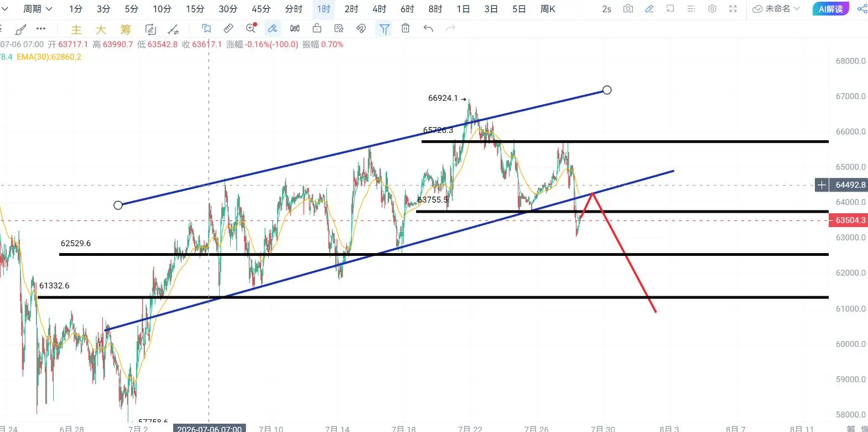Screen dimensions: 868x432
Task: Click the 主 indicator button
Action: (76, 29)
